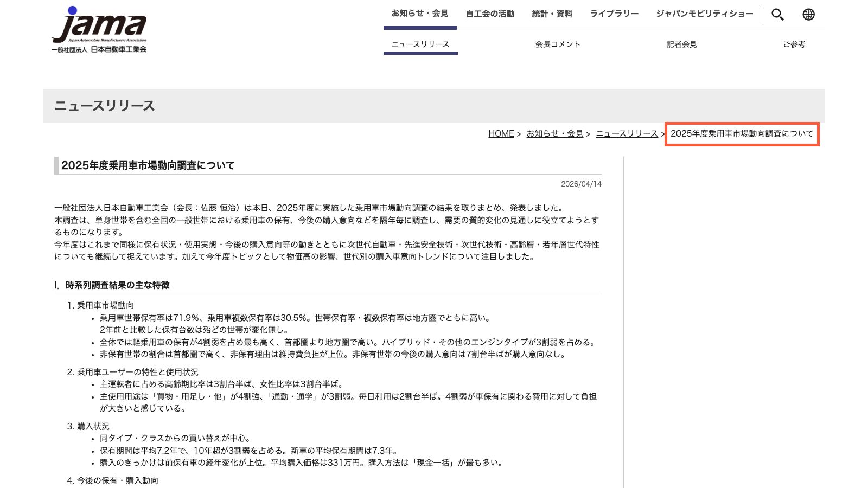Screen dimensions: 868x488
Task: Click the globe language icon
Action: 808,15
